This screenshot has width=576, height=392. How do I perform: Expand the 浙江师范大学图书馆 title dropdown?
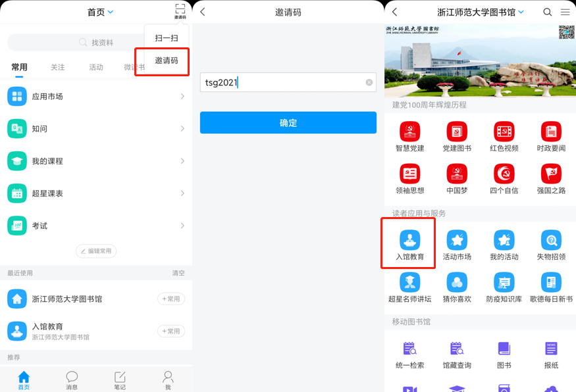pos(521,12)
